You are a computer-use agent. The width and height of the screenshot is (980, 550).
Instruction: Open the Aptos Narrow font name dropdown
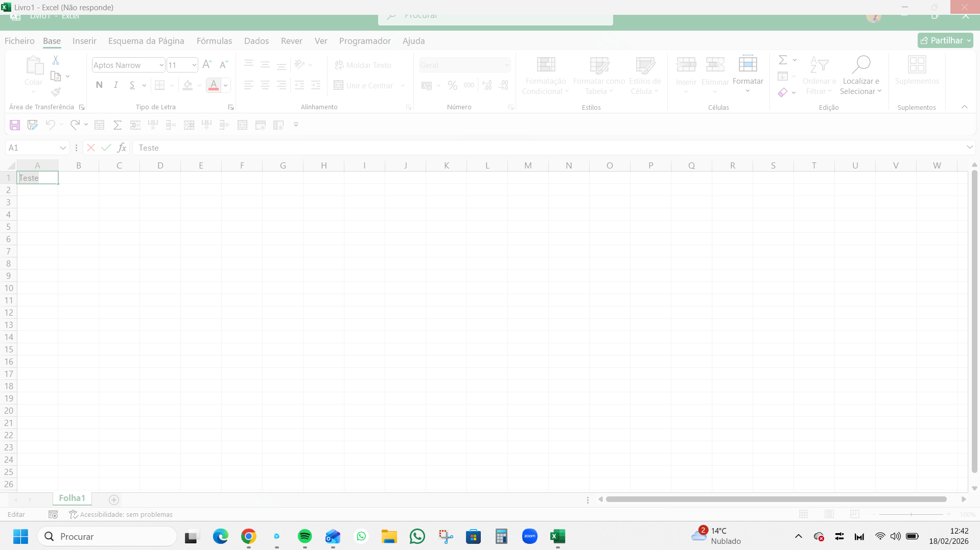coord(161,65)
